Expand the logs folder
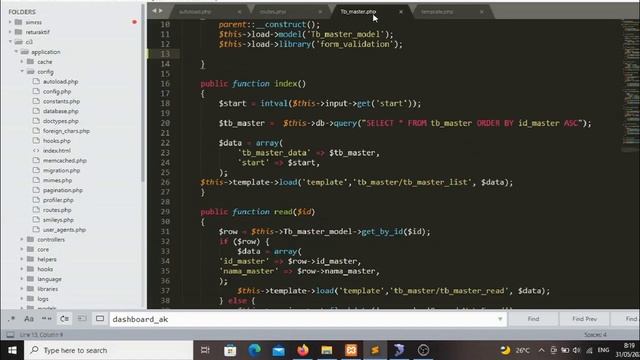Image resolution: width=640 pixels, height=360 pixels. click(x=22, y=299)
